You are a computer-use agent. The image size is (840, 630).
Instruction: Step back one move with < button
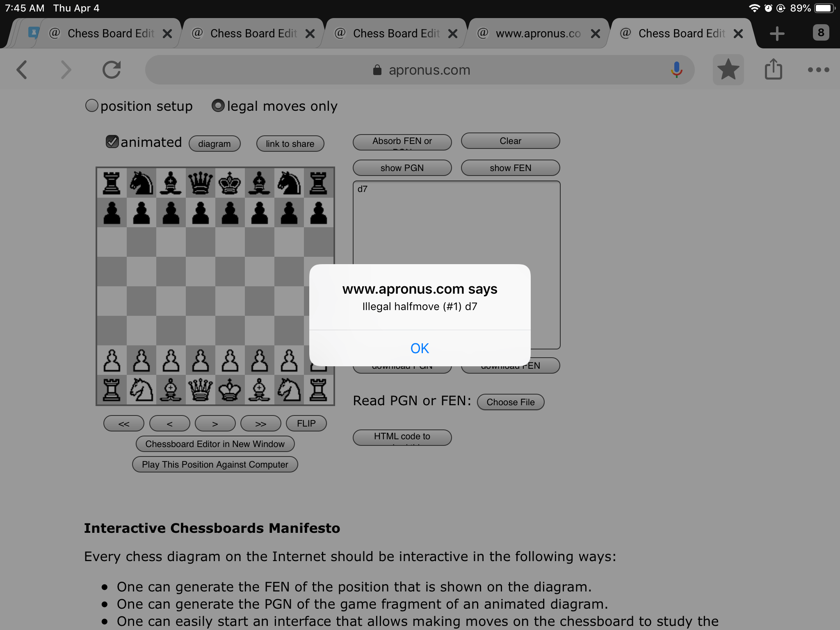click(169, 423)
